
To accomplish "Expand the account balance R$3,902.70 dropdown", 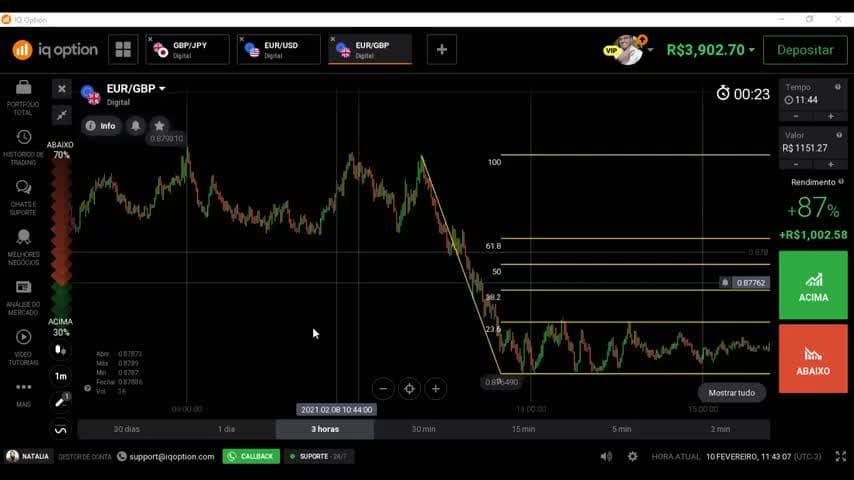I will (752, 50).
